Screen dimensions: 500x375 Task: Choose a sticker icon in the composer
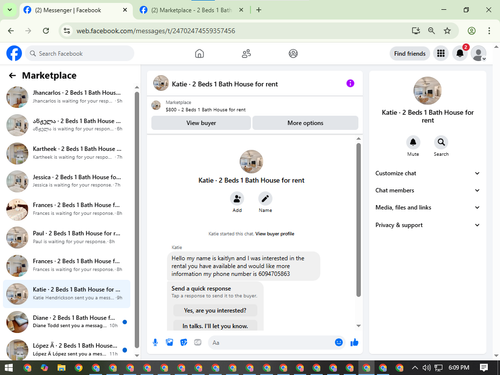pyautogui.click(x=184, y=342)
